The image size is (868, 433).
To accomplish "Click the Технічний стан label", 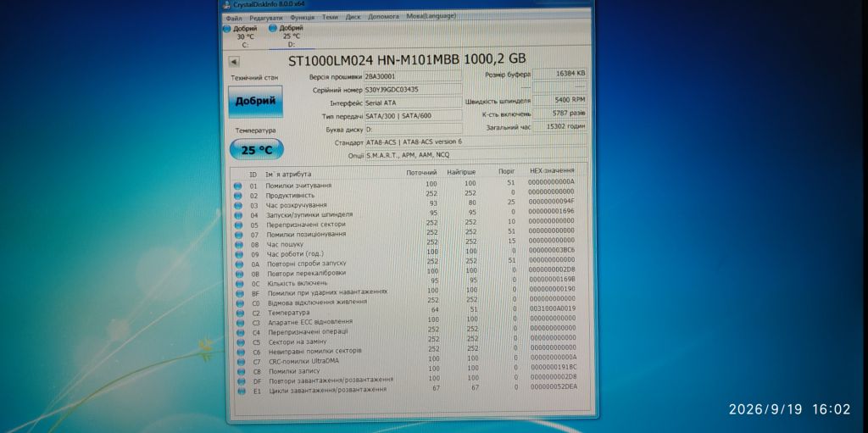I will click(x=254, y=78).
